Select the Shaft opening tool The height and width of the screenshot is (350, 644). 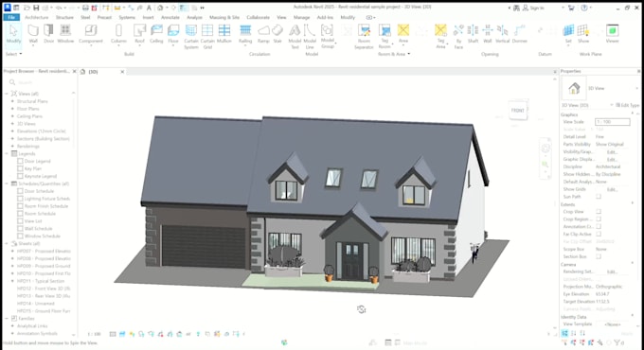point(474,34)
